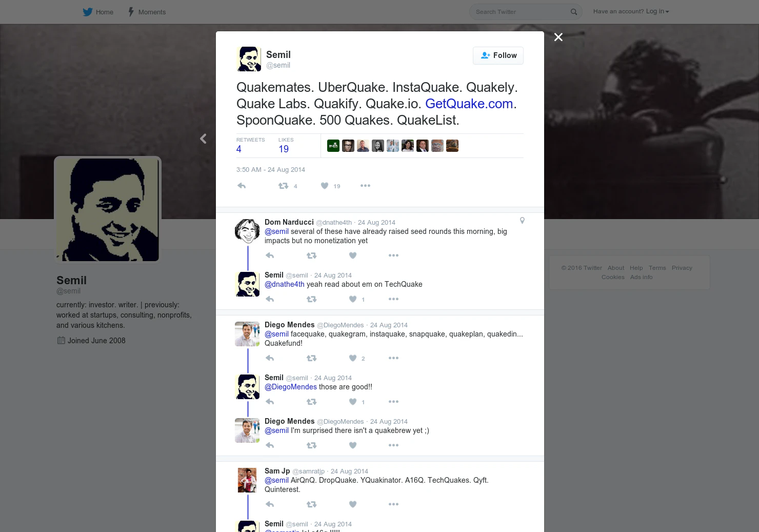Open more options on TechQuake reply
The height and width of the screenshot is (532, 759).
(x=393, y=299)
